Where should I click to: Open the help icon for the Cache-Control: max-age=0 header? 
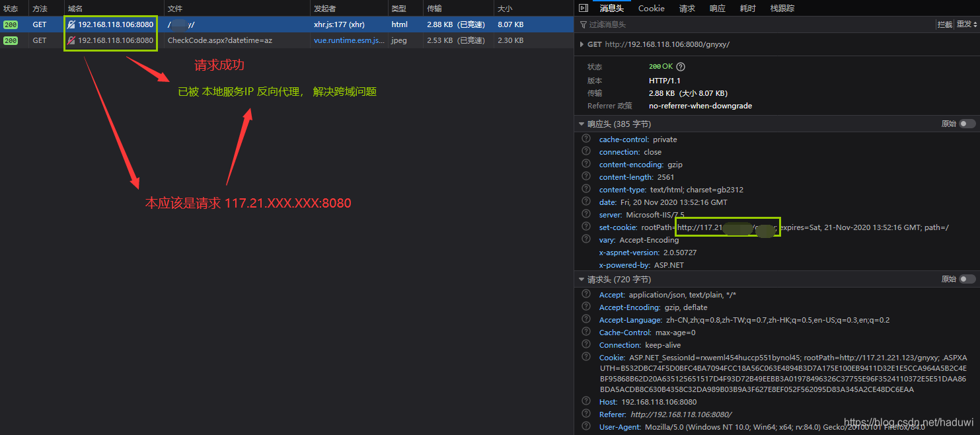coord(585,332)
